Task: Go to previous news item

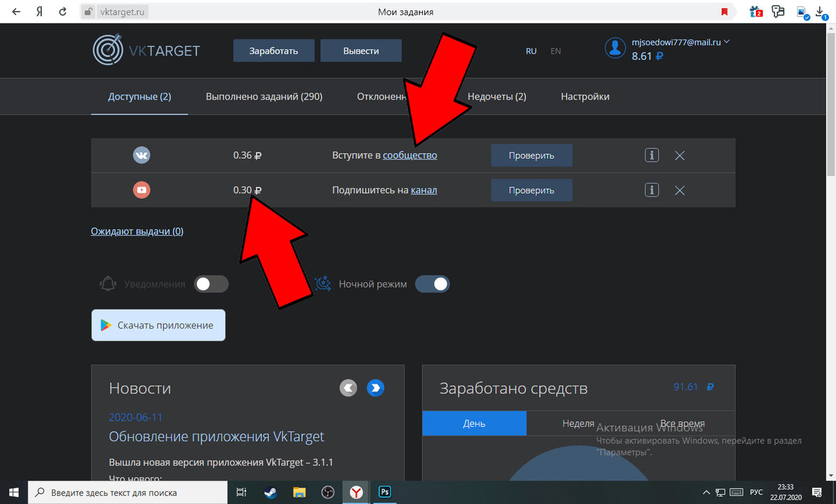Action: pos(348,388)
